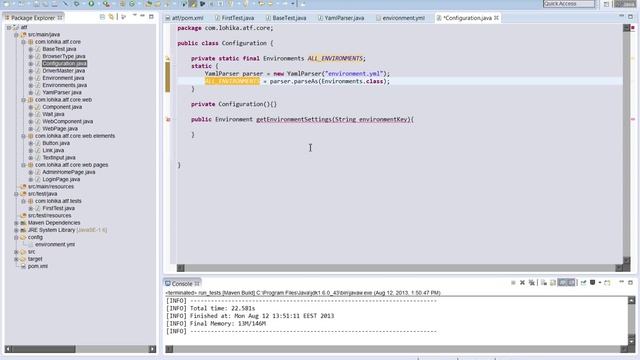This screenshot has width=640, height=360.
Task: Collapse the com.lohika.atf.core package
Action: pos(24,42)
